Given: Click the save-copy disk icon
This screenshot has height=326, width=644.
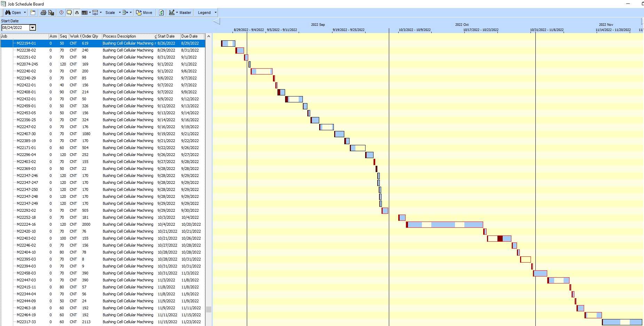Looking at the screenshot, I should point(51,13).
